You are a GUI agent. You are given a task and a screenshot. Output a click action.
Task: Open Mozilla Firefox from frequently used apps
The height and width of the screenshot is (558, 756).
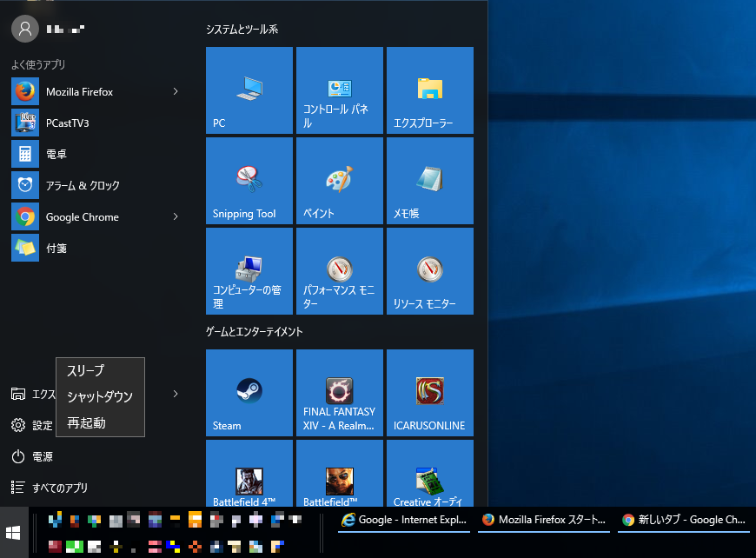coord(96,91)
